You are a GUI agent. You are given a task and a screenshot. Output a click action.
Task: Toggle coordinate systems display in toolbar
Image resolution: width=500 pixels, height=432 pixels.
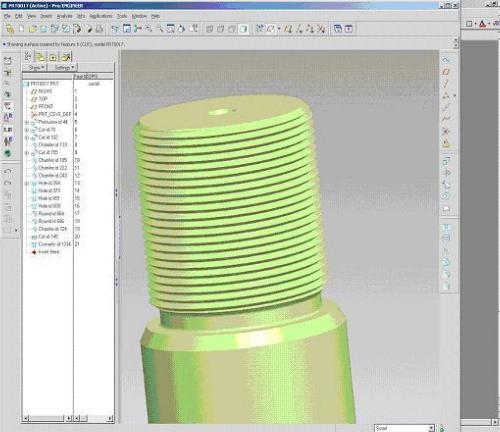coord(321,29)
